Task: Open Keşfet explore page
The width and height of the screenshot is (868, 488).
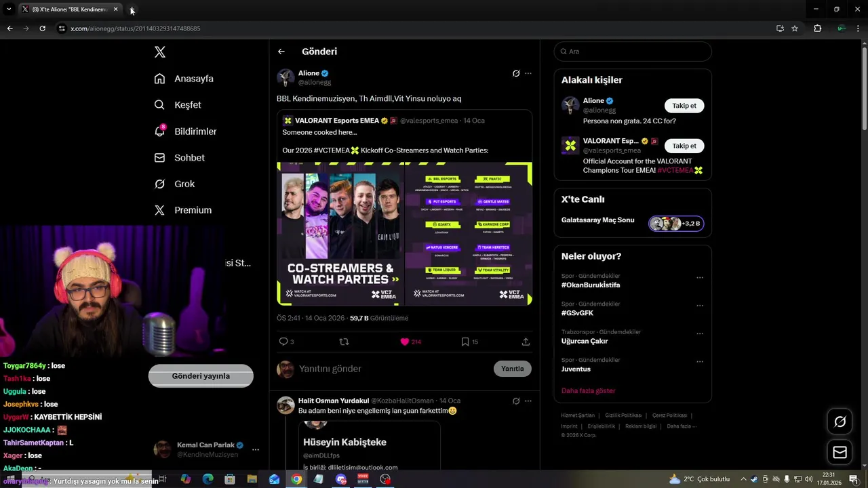Action: coord(178,105)
